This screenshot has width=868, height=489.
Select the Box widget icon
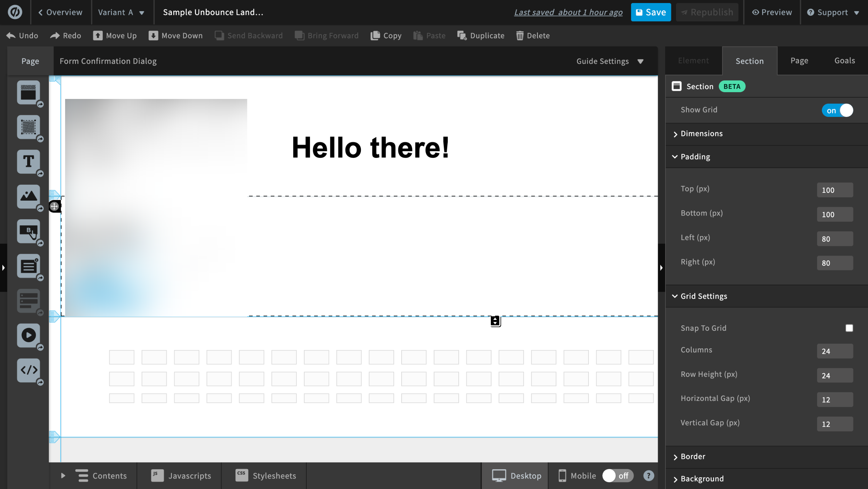click(x=28, y=127)
